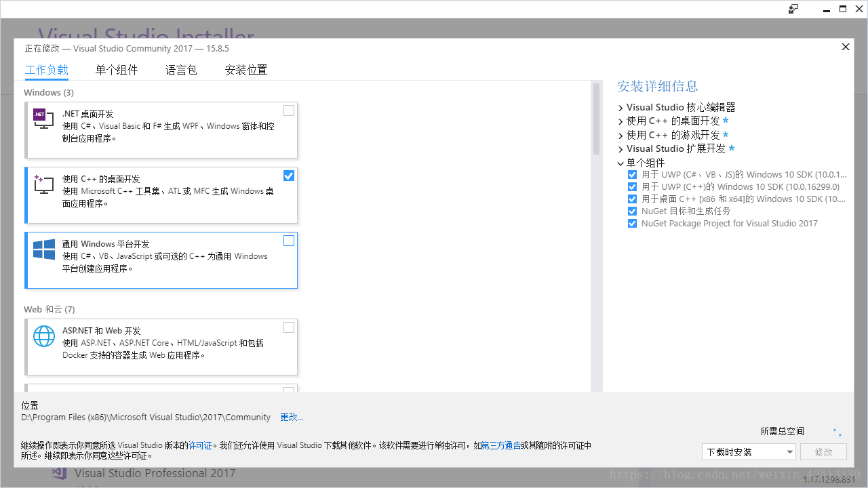Uncheck the 使用 C++ 的桌面开发 checkbox
The image size is (868, 488).
[289, 176]
